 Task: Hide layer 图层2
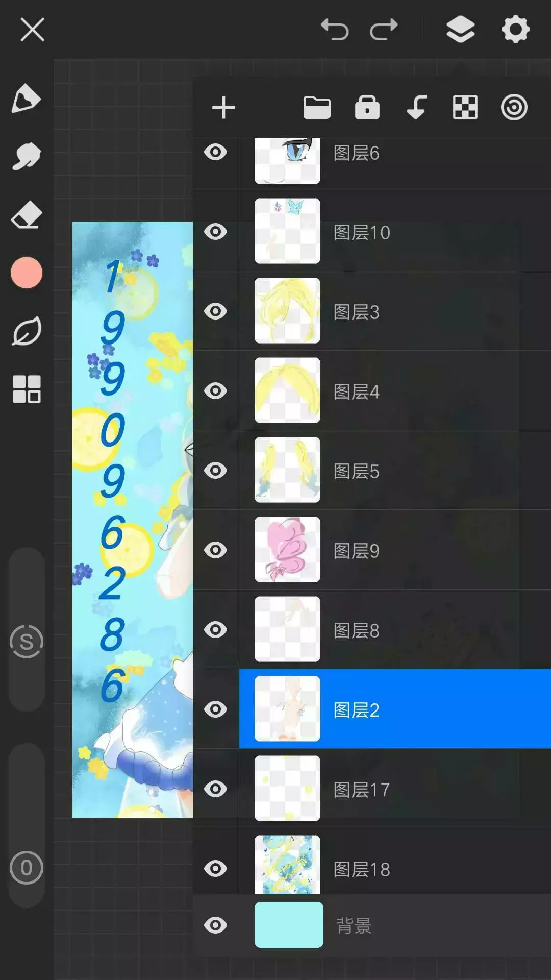tap(215, 709)
